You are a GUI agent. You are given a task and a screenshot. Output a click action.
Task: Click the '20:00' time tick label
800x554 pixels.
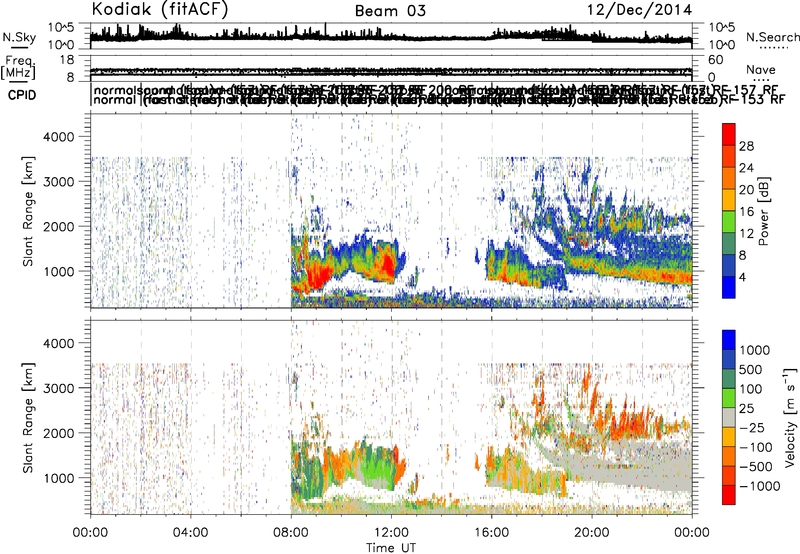(592, 533)
